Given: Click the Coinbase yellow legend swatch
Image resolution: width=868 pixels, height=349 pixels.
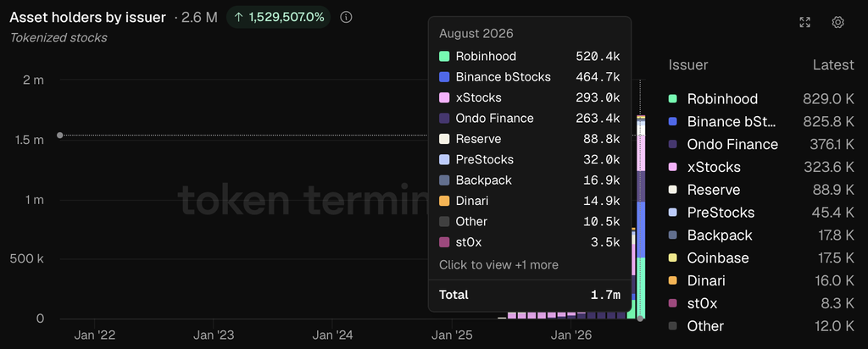Looking at the screenshot, I should tap(672, 258).
